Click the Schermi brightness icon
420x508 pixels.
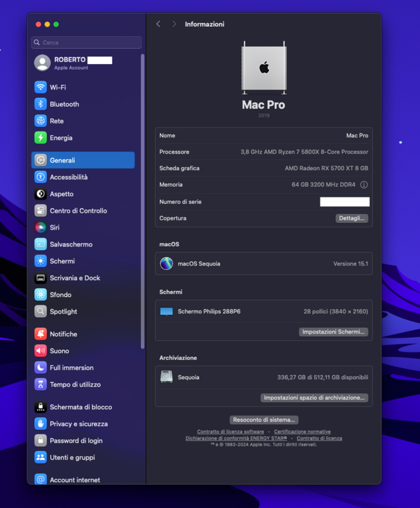[x=41, y=261]
